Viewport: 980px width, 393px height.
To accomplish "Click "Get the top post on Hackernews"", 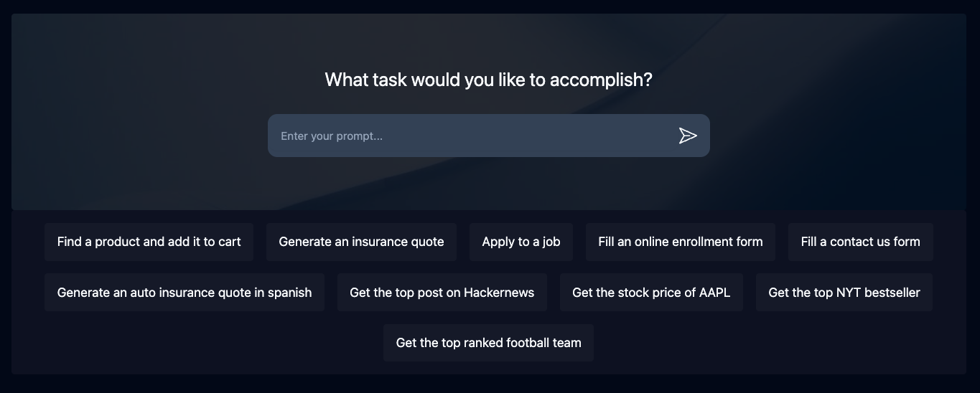I will click(442, 292).
